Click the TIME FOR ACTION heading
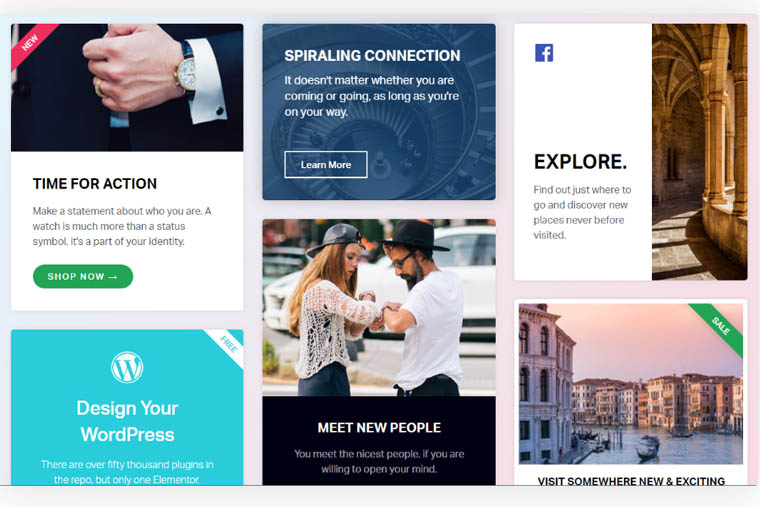Screen dimensions: 760x507 coord(95,184)
